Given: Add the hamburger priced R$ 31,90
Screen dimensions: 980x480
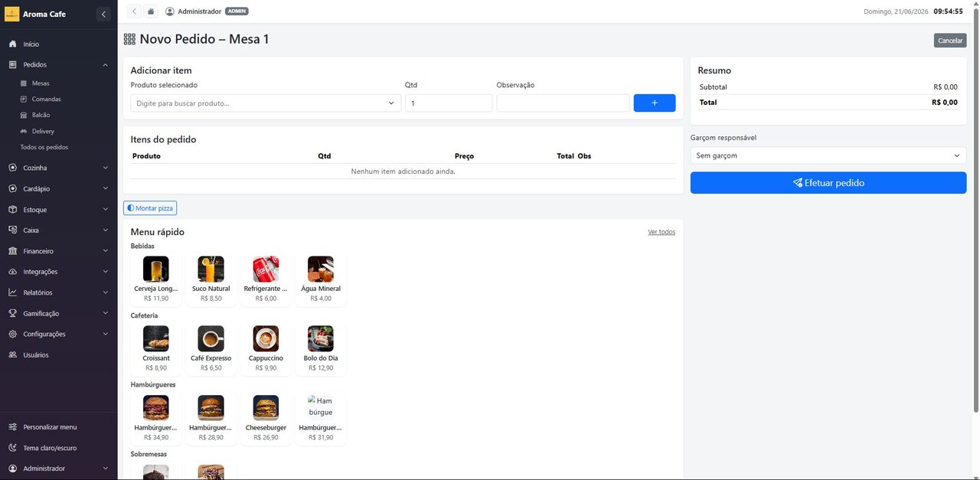Looking at the screenshot, I should 321,419.
